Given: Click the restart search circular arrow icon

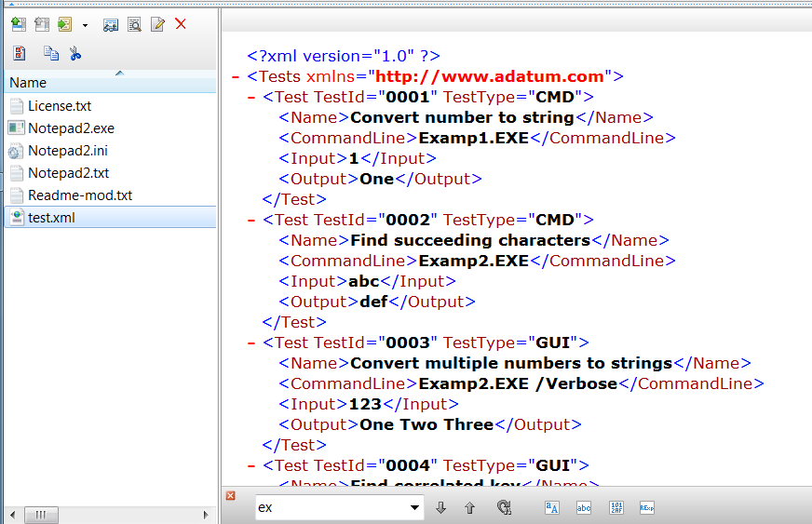Looking at the screenshot, I should click(504, 507).
